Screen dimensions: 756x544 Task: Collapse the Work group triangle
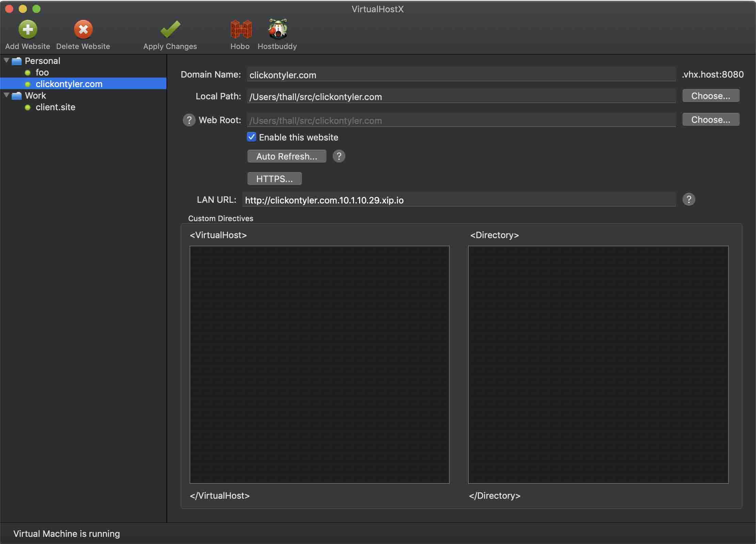(x=6, y=95)
